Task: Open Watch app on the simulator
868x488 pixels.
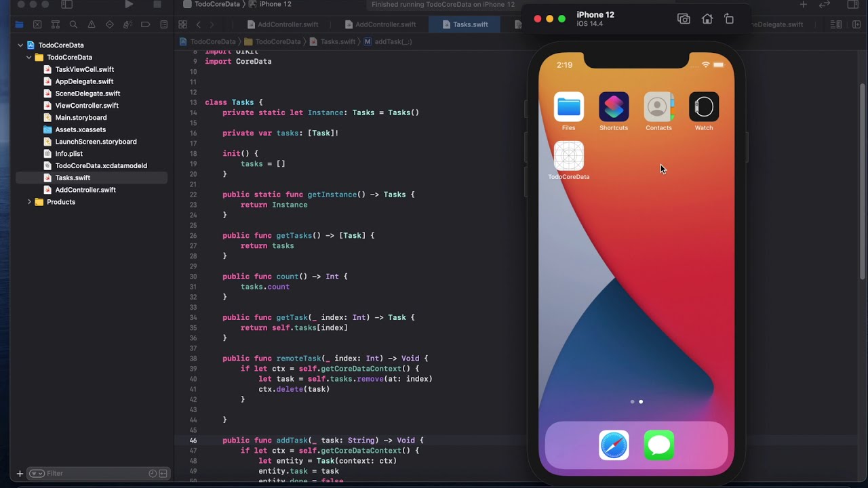Action: tap(704, 107)
